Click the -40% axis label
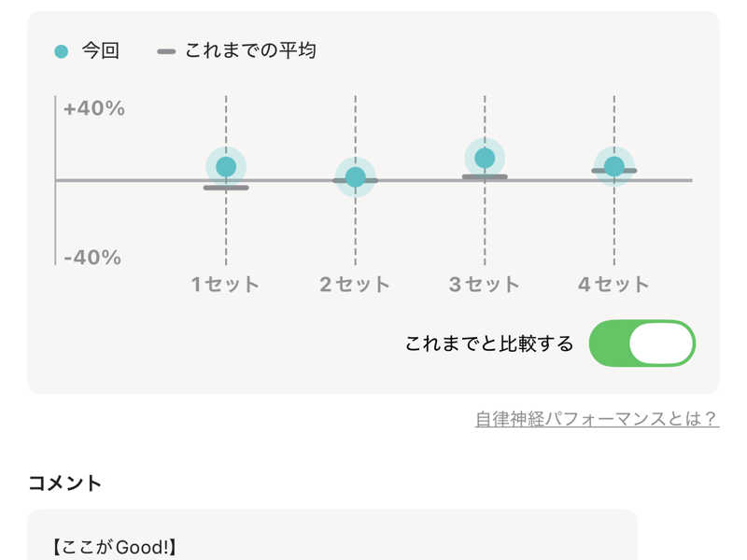The width and height of the screenshot is (747, 560). pos(92,258)
